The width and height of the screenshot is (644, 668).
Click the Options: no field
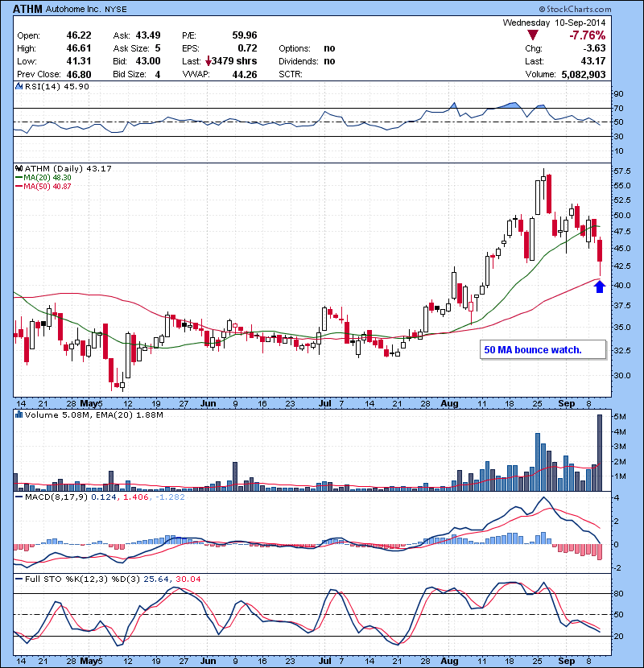[x=307, y=48]
